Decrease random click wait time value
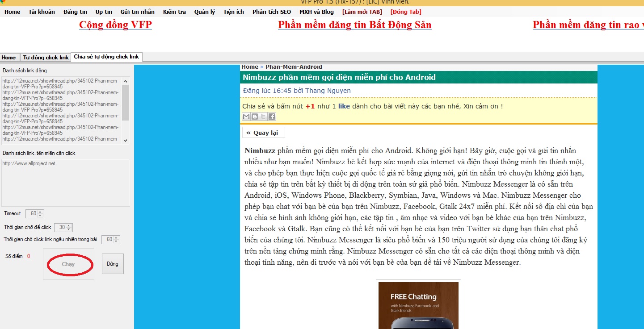The image size is (644, 329). [x=117, y=242]
